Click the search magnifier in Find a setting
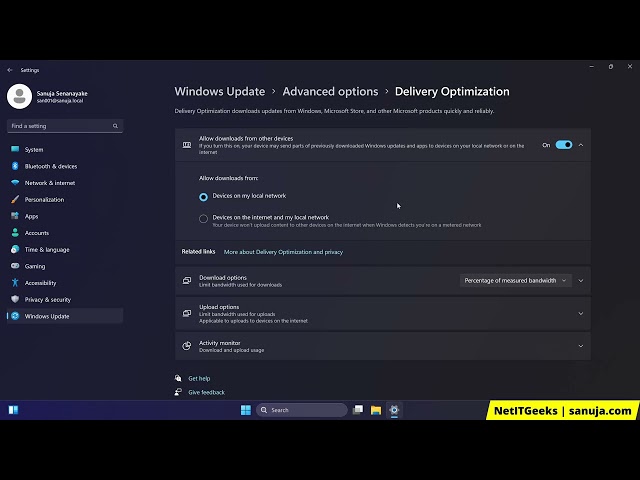The image size is (640, 480). (x=115, y=126)
